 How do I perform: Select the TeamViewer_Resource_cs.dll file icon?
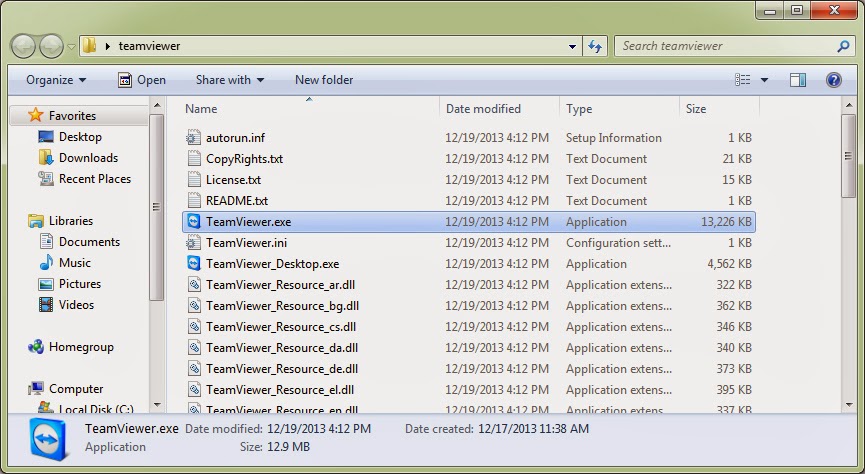(194, 326)
